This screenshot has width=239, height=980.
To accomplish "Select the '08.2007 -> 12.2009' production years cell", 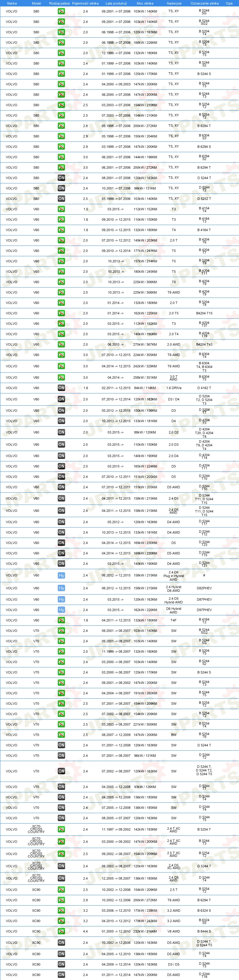I will tap(116, 735).
